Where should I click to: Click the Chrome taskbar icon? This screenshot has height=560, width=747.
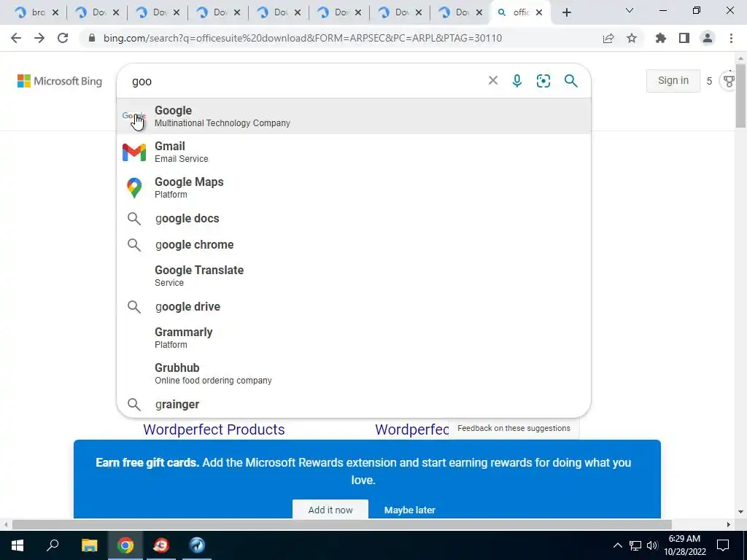pyautogui.click(x=125, y=545)
